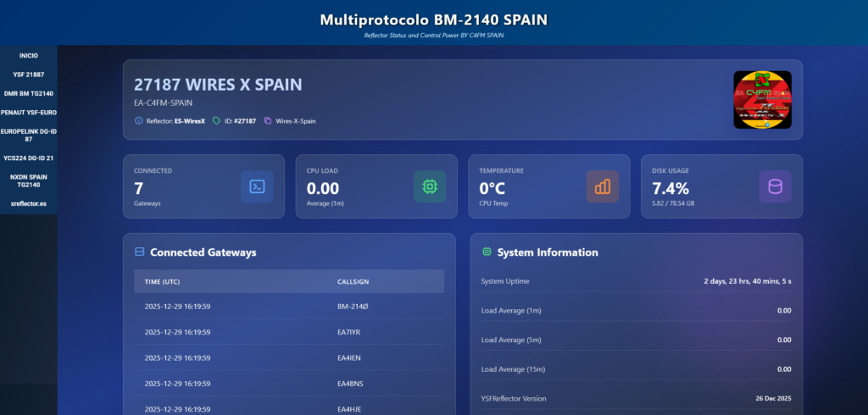Click the CPU chip icon in CPU Load card
Image resolution: width=868 pixels, height=415 pixels.
(430, 186)
